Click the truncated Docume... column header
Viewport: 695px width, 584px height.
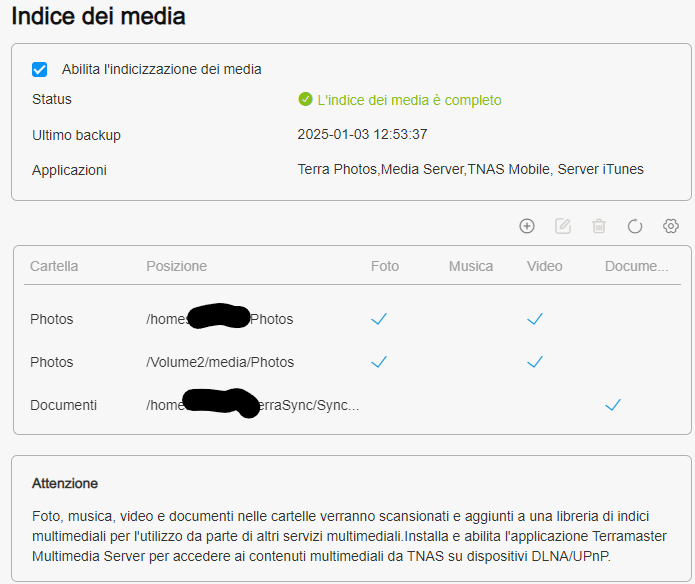(x=636, y=266)
